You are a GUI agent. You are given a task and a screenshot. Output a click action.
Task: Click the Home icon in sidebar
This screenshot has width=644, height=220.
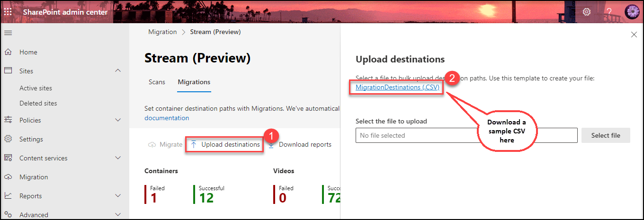click(8, 52)
